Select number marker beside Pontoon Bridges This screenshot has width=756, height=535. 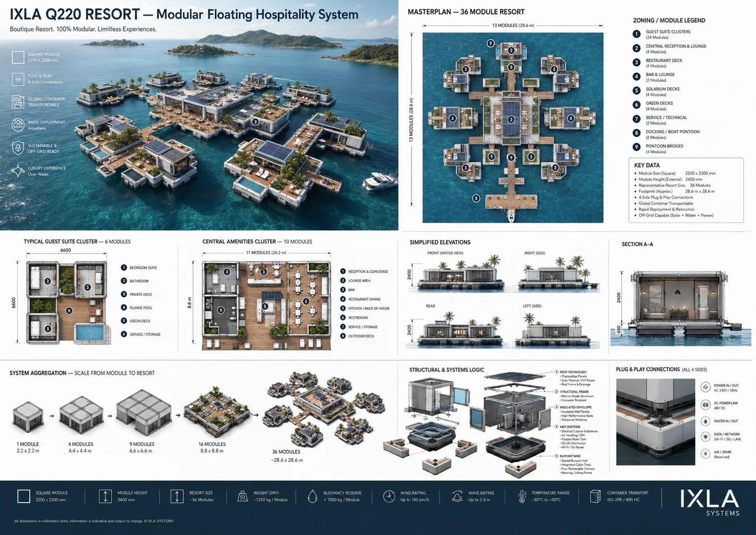point(636,147)
